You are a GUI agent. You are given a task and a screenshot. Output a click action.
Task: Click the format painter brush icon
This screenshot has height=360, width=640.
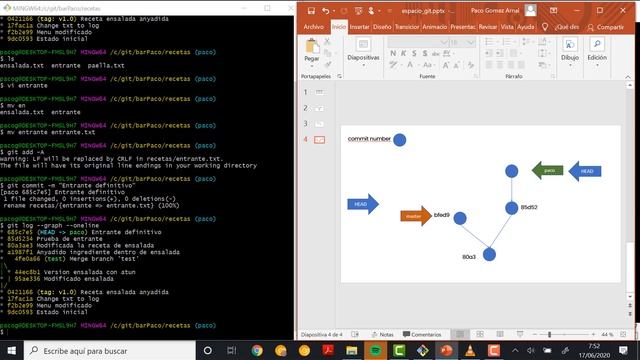327,64
